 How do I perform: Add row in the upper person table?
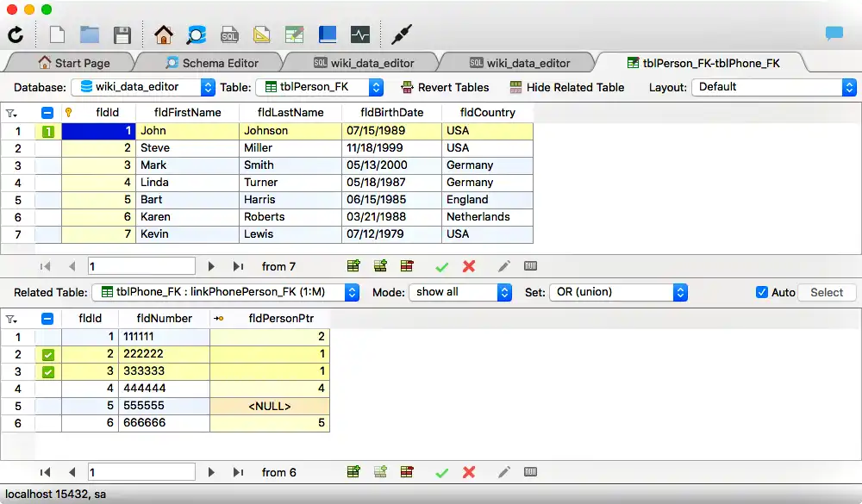point(353,266)
